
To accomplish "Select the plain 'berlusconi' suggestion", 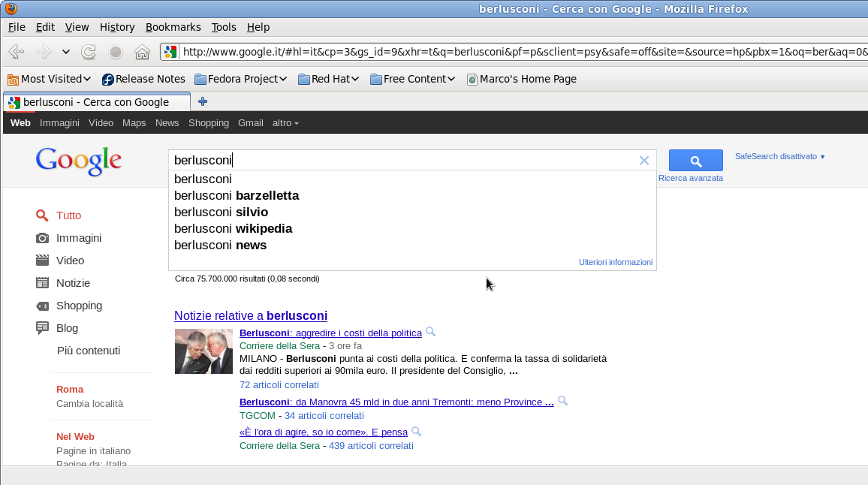I will pyautogui.click(x=412, y=179).
